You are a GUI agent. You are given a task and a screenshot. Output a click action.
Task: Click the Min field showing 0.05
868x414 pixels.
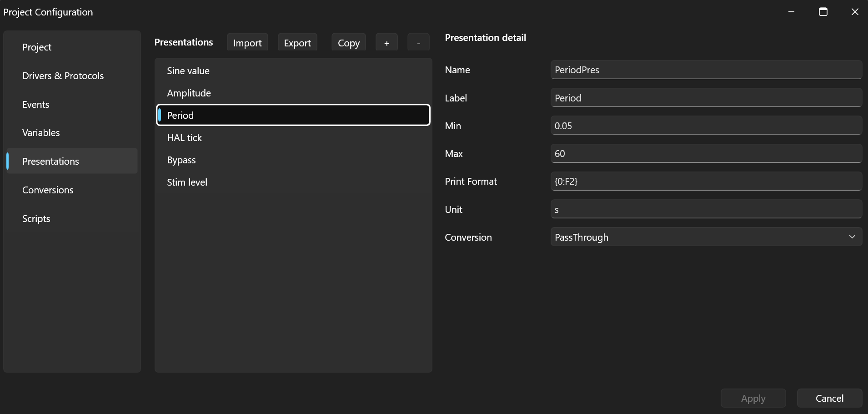click(706, 126)
